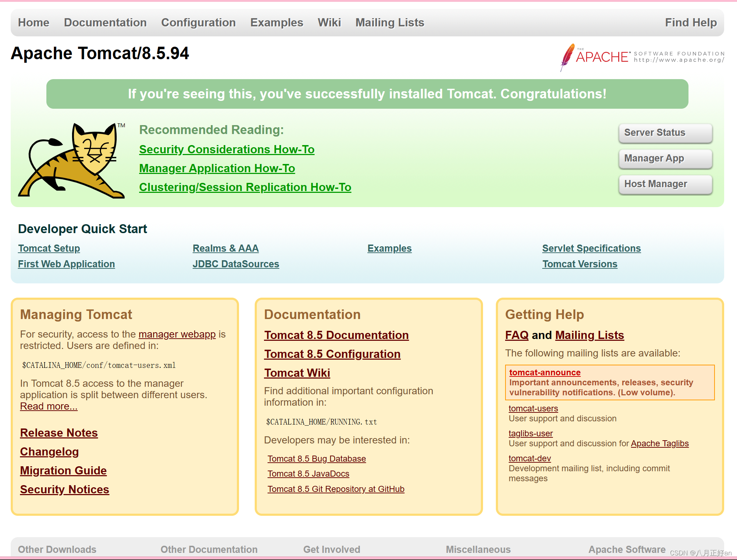
Task: Click Mailing Lists link in Getting Help
Action: tap(589, 335)
